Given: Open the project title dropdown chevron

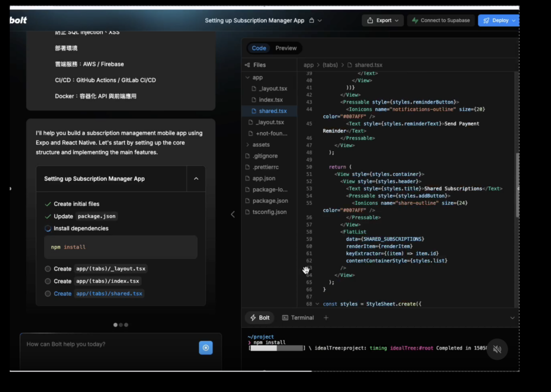Looking at the screenshot, I should tap(320, 20).
